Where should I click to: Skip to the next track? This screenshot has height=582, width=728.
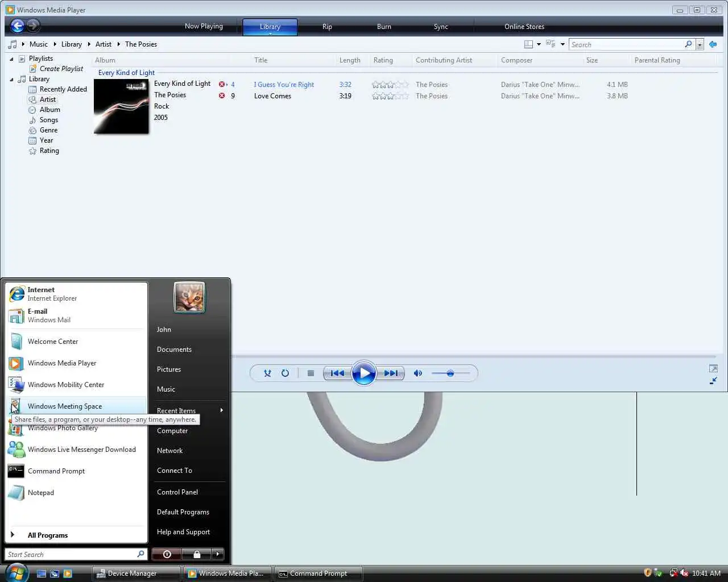click(x=391, y=373)
